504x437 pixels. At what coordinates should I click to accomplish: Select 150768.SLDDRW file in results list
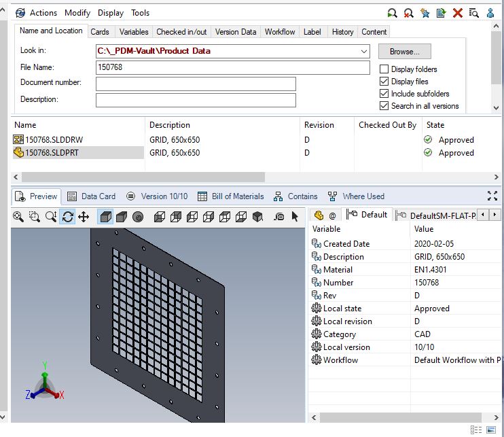pos(54,140)
